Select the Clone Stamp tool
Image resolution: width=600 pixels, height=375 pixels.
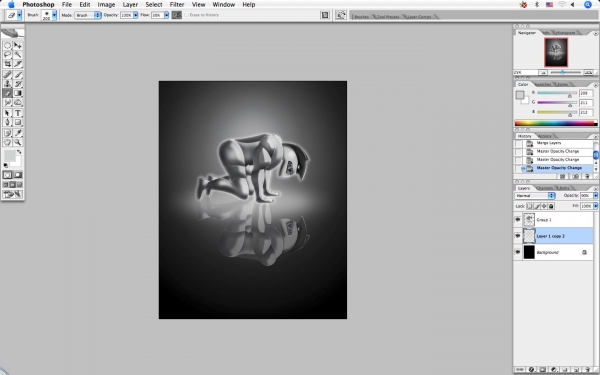7,84
